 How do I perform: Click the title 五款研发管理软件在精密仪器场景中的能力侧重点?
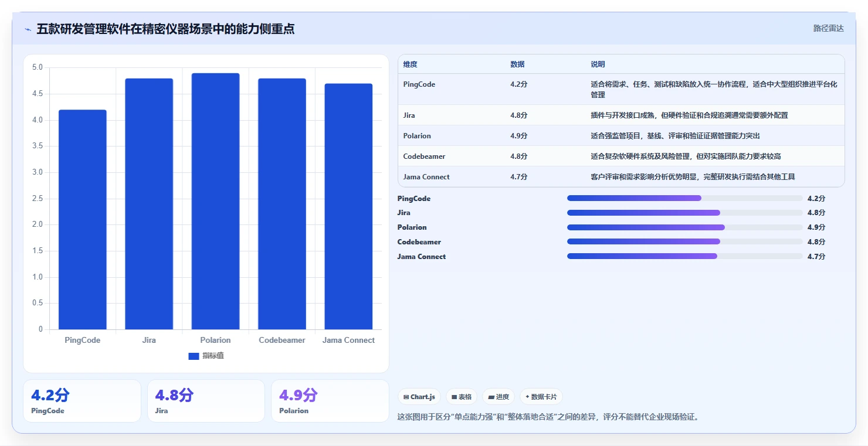tap(165, 29)
